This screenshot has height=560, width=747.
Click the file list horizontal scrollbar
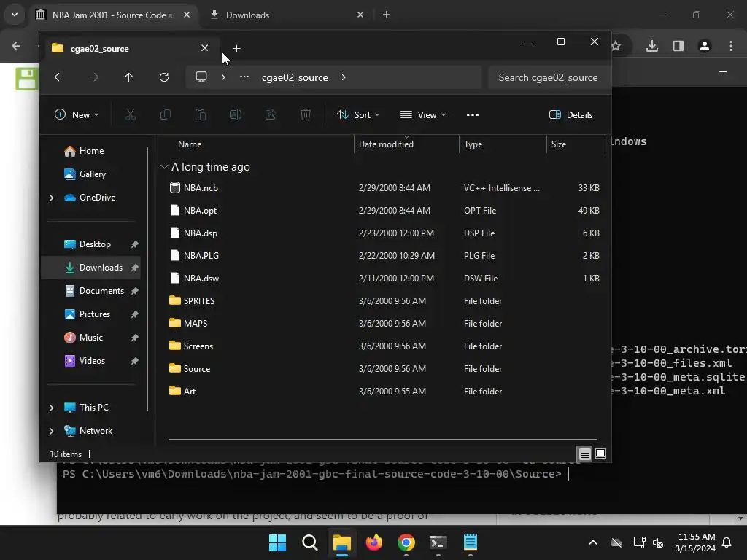click(382, 440)
